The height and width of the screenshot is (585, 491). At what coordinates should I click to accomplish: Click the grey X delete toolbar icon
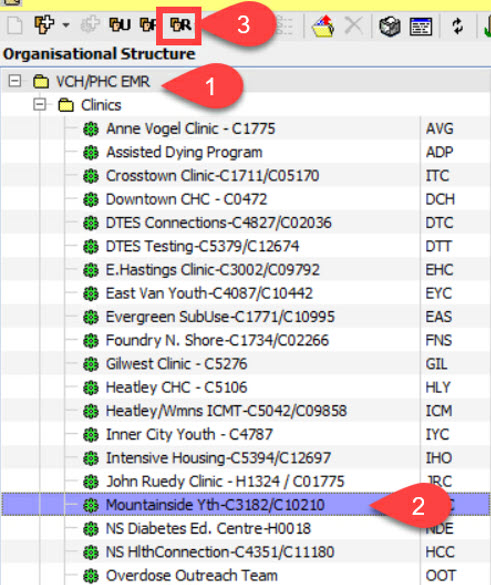pyautogui.click(x=354, y=26)
